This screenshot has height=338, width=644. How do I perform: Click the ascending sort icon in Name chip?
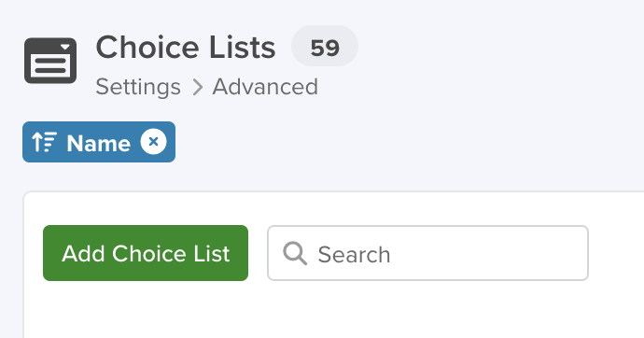[45, 142]
